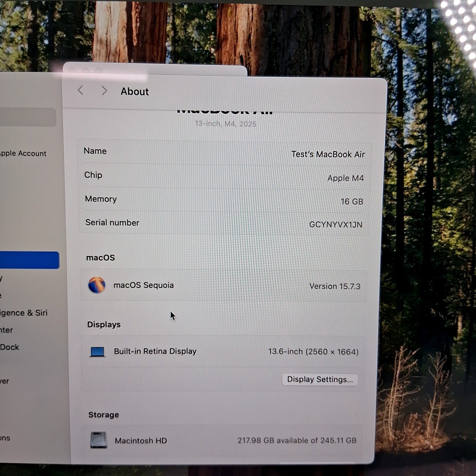Click the forward chevron beside About

(104, 91)
